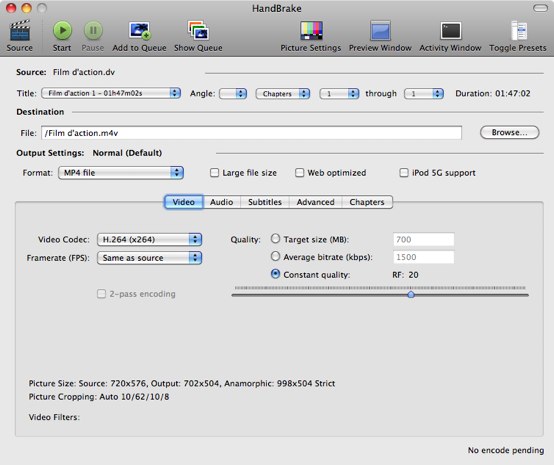Click the destination File path field
The width and height of the screenshot is (554, 465).
tap(251, 133)
